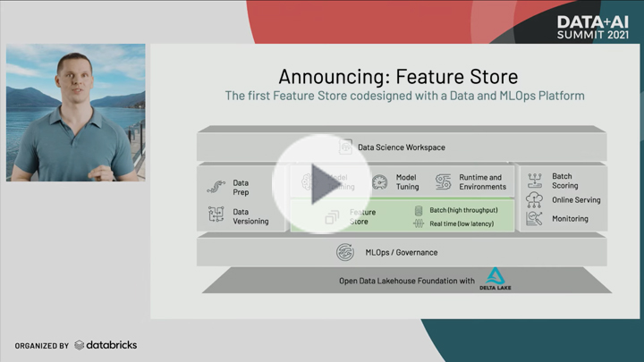The height and width of the screenshot is (362, 644).
Task: Click the Open Data Lakehouse Foundation text
Action: pos(407,282)
